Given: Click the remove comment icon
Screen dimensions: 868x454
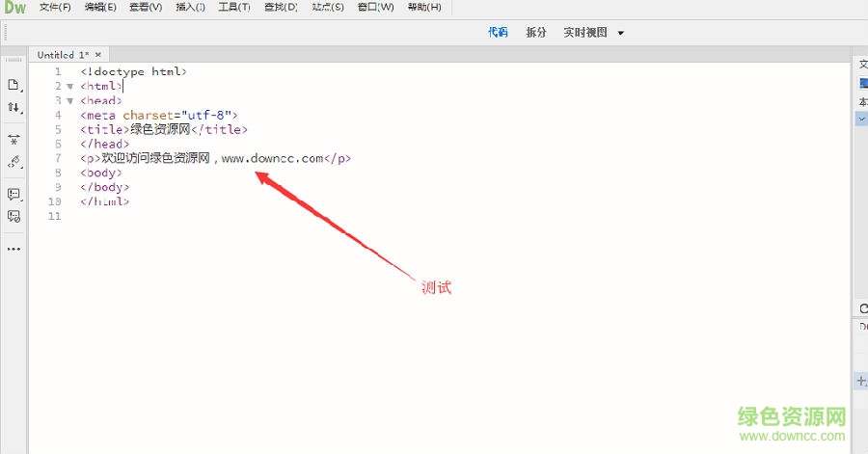Looking at the screenshot, I should (x=14, y=216).
